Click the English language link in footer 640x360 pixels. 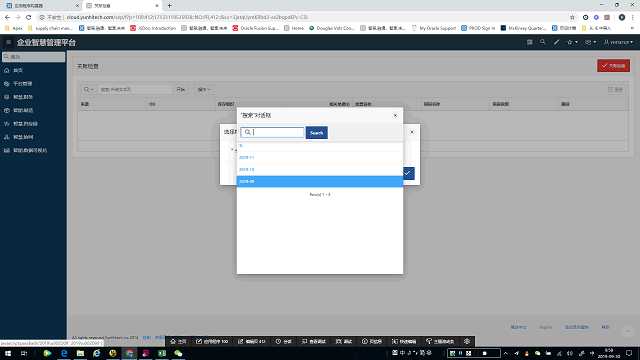click(545, 327)
